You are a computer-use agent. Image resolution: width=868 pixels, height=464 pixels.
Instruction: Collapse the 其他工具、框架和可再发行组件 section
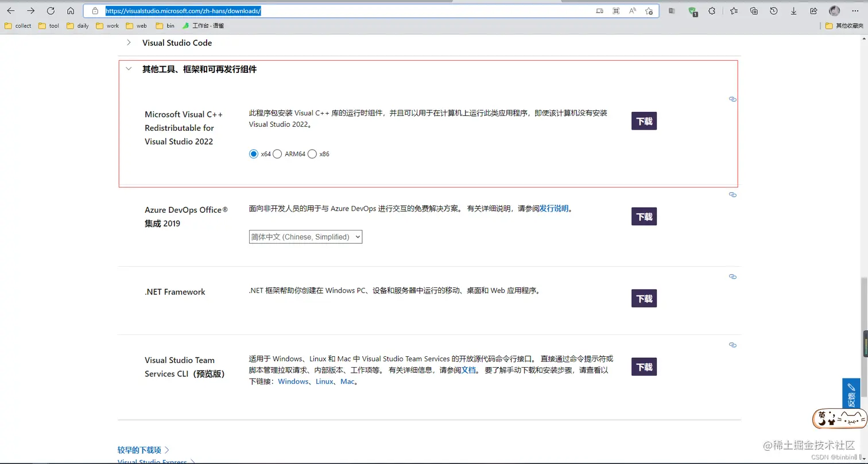pos(129,69)
